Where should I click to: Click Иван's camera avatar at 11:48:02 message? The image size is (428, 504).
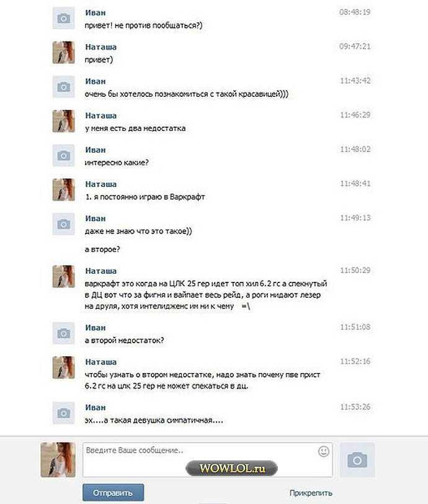[64, 156]
